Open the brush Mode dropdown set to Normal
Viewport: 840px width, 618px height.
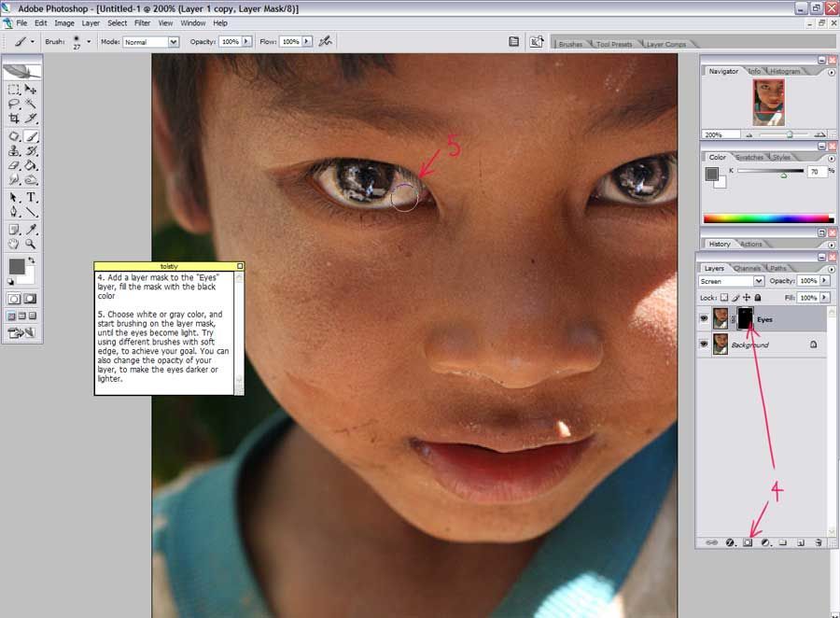151,42
